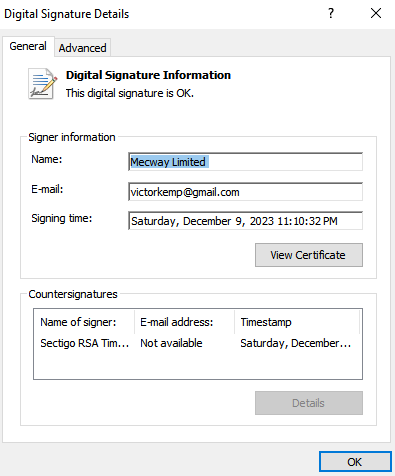Click the signed document certificate icon
This screenshot has height=476, width=395.
click(x=42, y=83)
